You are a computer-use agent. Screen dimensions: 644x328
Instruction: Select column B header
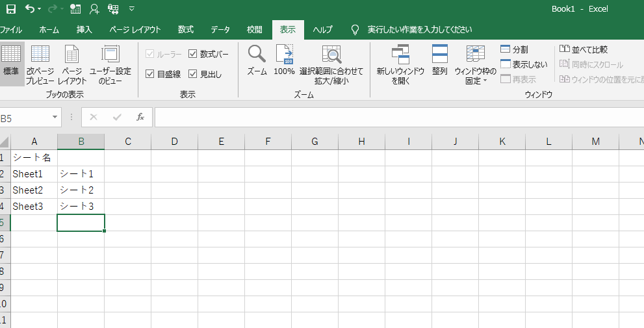pos(81,142)
